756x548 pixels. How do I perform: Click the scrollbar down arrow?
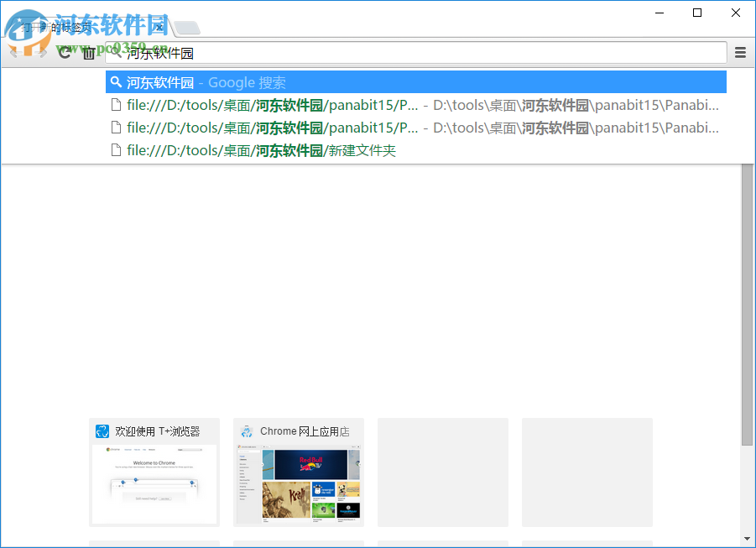click(x=748, y=540)
